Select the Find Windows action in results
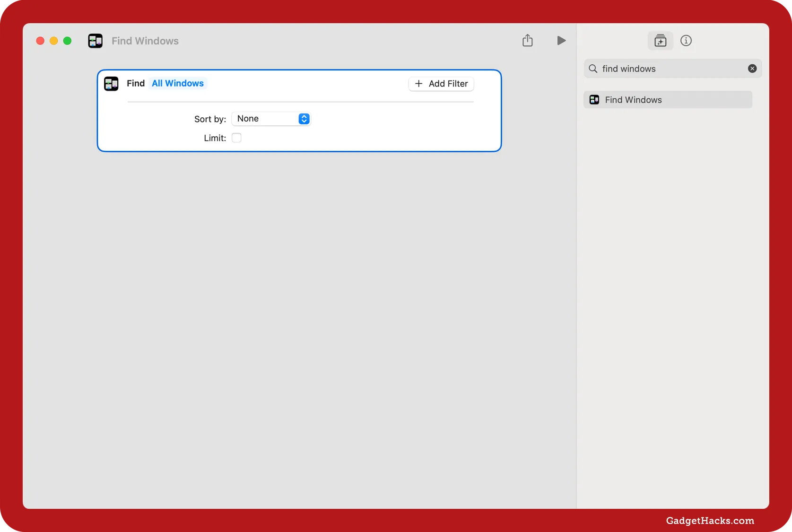 coord(668,100)
